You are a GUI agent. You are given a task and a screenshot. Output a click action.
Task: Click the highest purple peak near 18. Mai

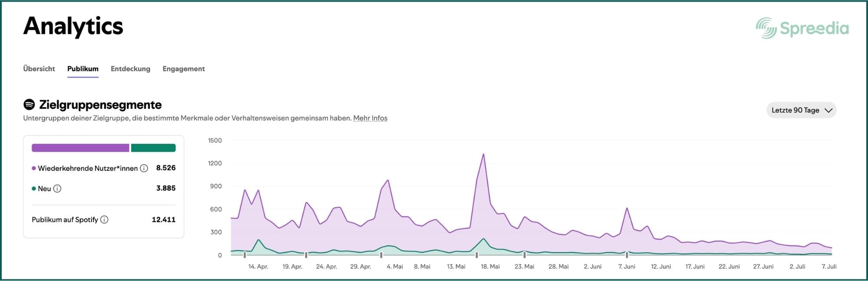pyautogui.click(x=483, y=154)
